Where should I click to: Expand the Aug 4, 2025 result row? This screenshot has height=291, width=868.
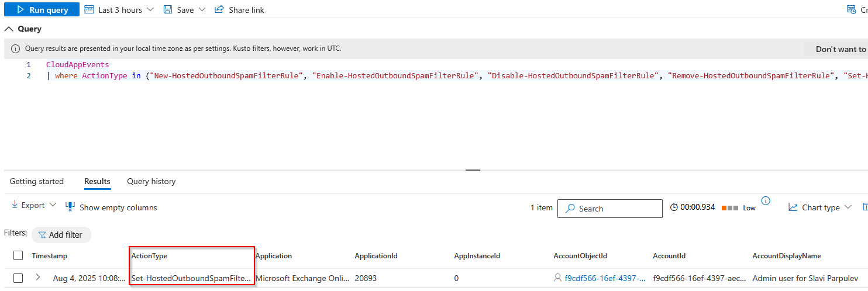[x=38, y=278]
